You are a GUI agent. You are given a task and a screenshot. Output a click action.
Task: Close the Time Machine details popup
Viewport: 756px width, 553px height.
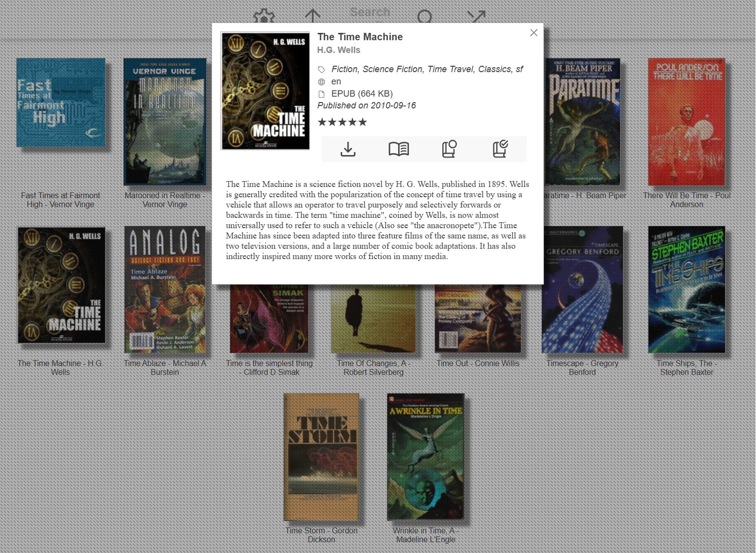pyautogui.click(x=534, y=33)
